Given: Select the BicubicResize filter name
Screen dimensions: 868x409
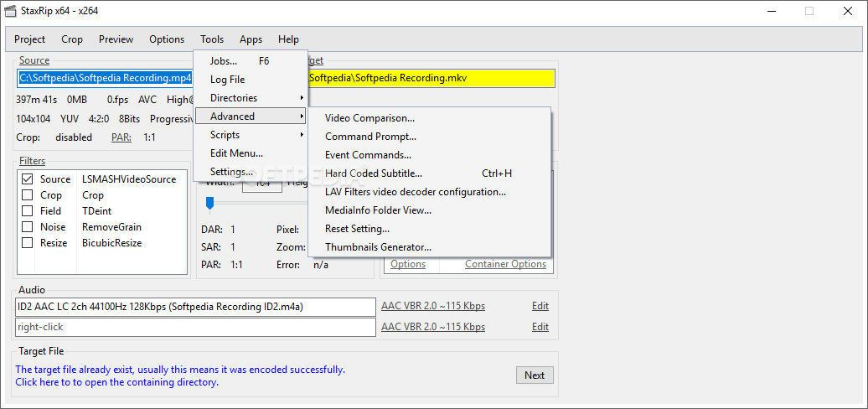Looking at the screenshot, I should (x=111, y=243).
